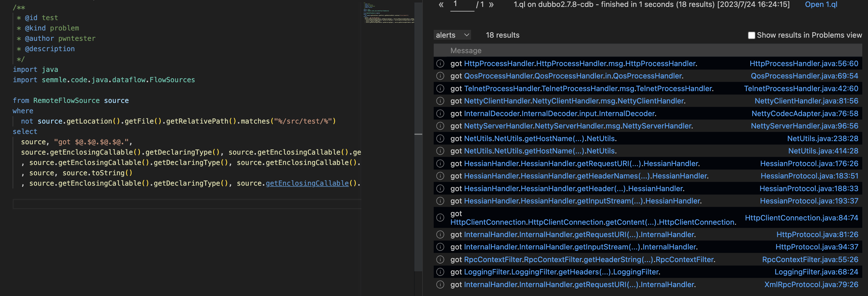Open the 1.ql query file link
The width and height of the screenshot is (868, 296).
coord(821,4)
